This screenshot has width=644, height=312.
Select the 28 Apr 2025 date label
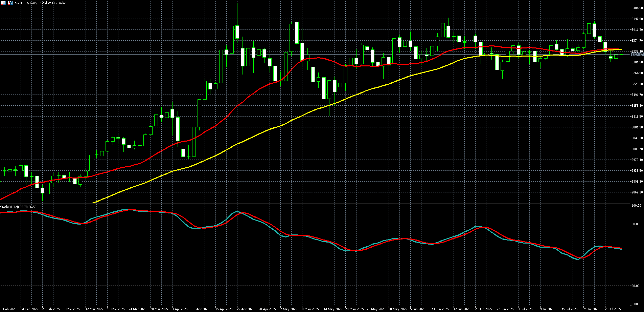(267, 309)
